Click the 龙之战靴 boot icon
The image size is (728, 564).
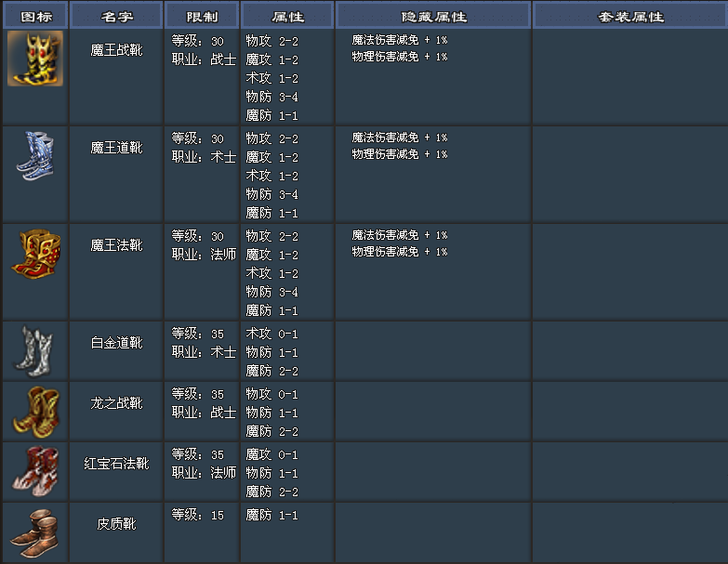(36, 412)
